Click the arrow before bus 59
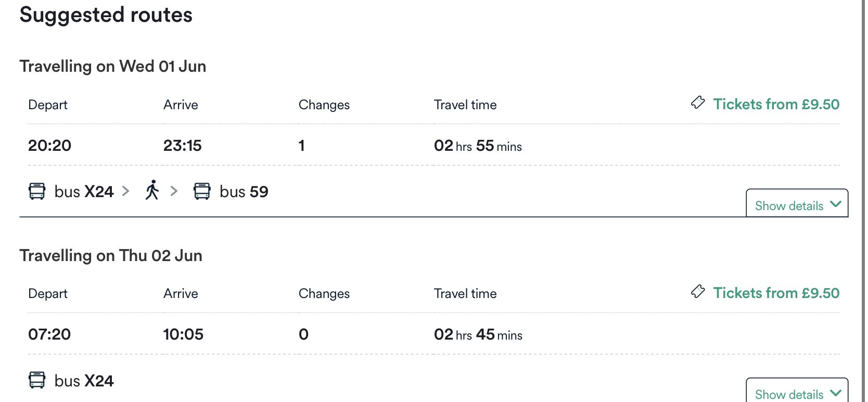 click(174, 191)
